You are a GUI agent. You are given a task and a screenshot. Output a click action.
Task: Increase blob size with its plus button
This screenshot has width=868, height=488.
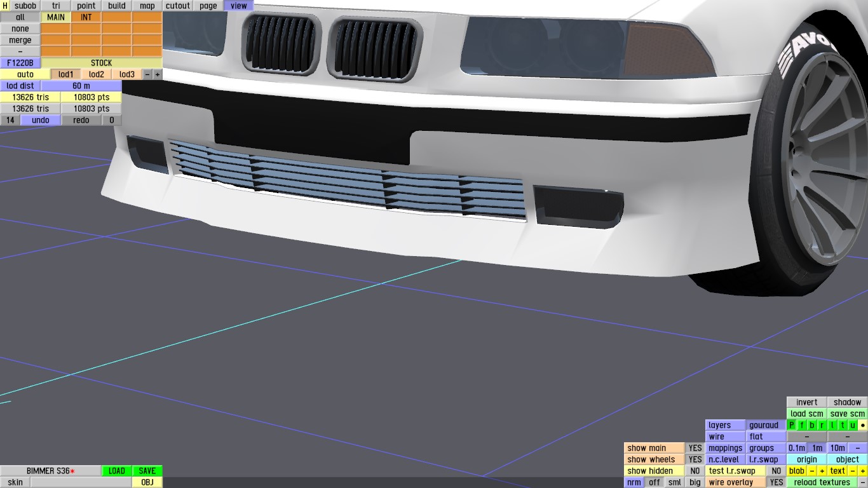coord(822,471)
